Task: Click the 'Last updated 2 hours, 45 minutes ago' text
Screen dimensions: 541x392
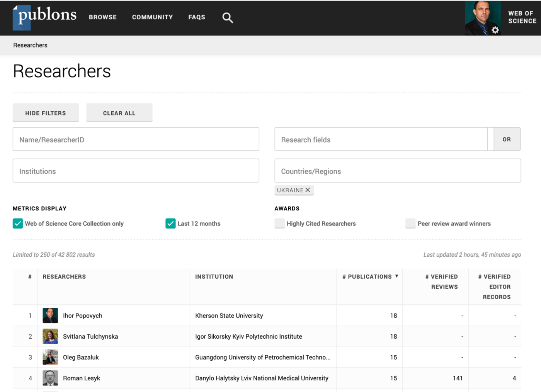Action: (472, 254)
